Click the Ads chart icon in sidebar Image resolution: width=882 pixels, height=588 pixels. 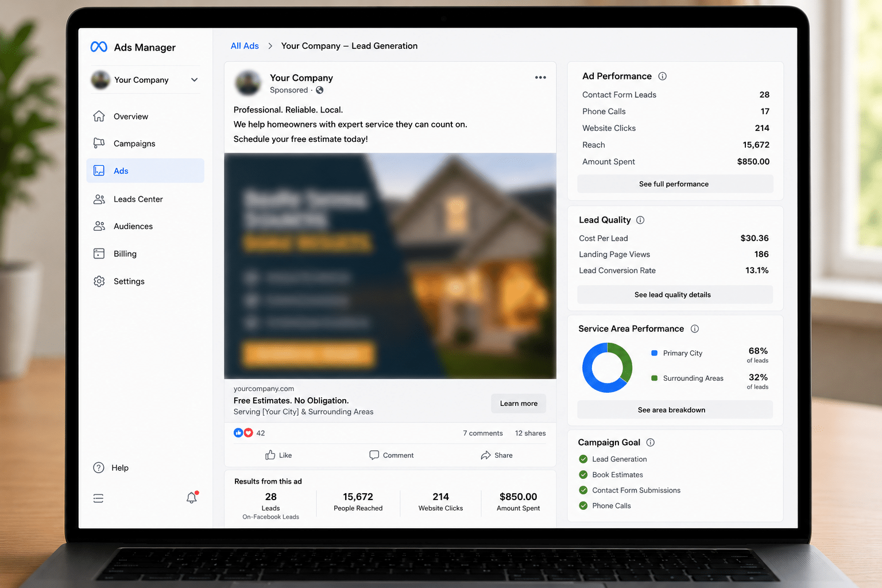coord(99,171)
